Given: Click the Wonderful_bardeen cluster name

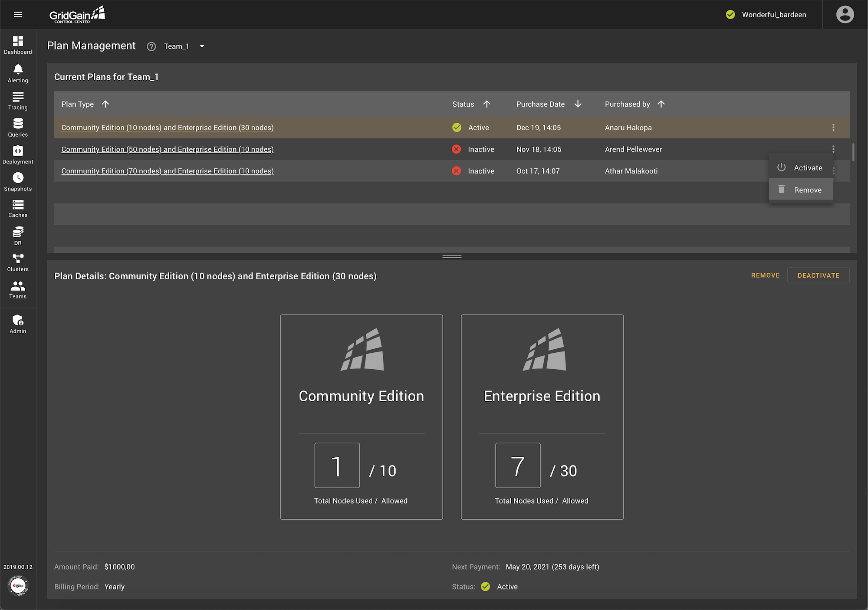Looking at the screenshot, I should tap(774, 14).
